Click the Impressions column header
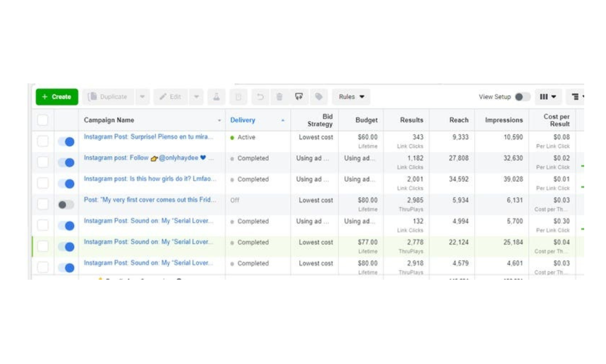Viewport: 606px width, 364px height. (x=504, y=120)
